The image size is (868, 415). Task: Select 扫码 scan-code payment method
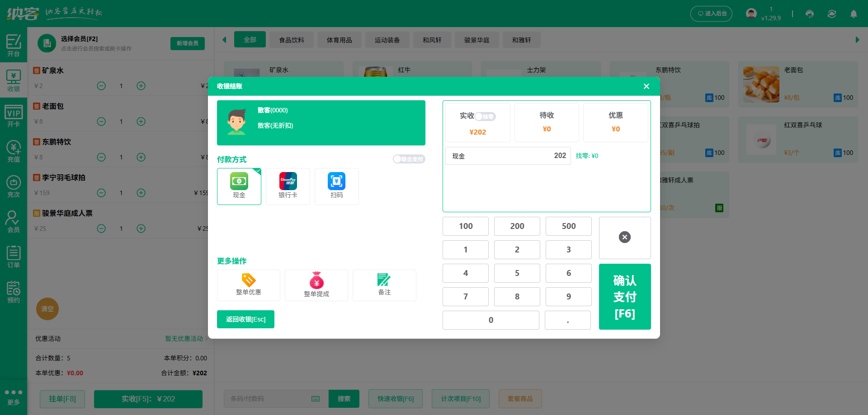[336, 186]
